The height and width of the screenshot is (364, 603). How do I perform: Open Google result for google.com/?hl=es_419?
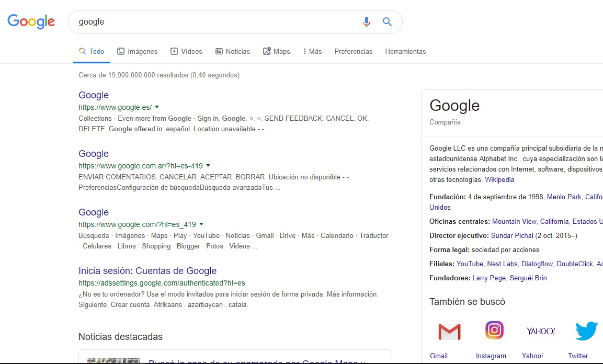pyautogui.click(x=94, y=212)
